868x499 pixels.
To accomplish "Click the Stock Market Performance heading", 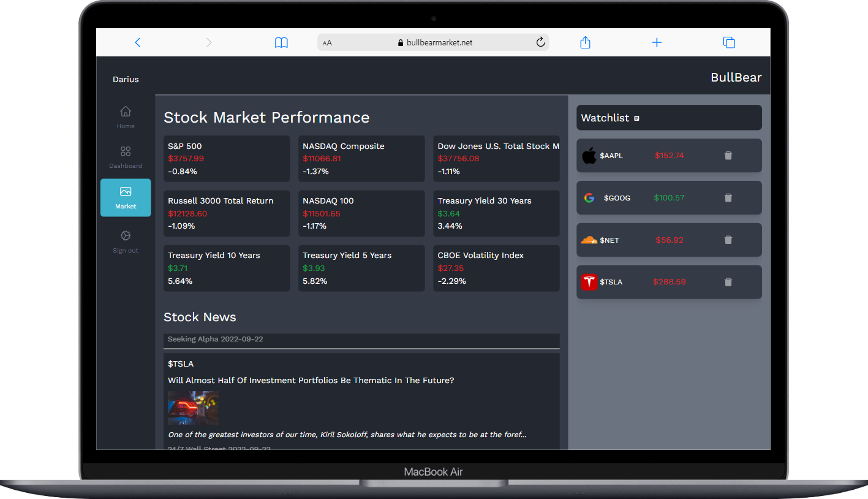I will pyautogui.click(x=266, y=118).
